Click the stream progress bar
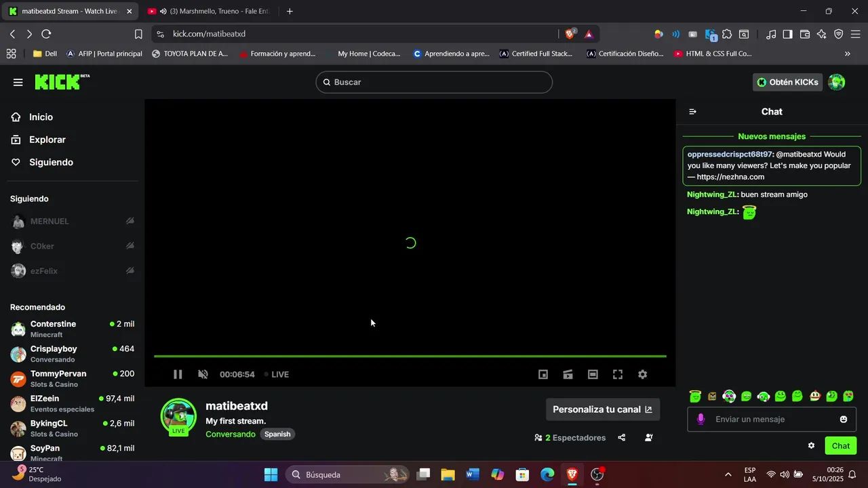 (x=410, y=356)
